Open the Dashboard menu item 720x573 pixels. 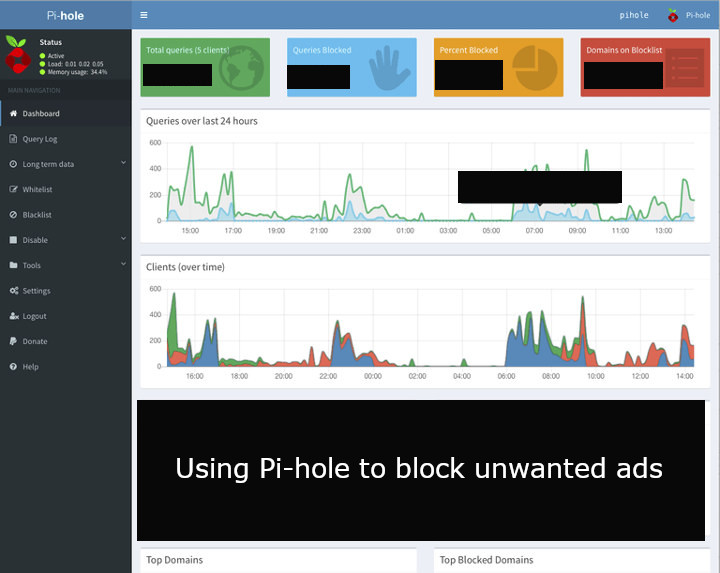point(66,113)
